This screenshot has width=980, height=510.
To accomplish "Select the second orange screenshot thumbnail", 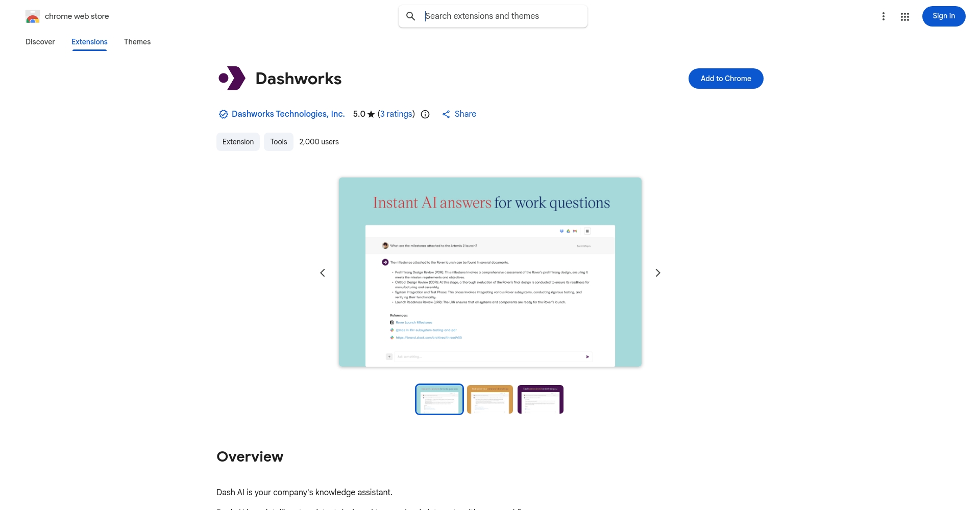I will point(489,399).
